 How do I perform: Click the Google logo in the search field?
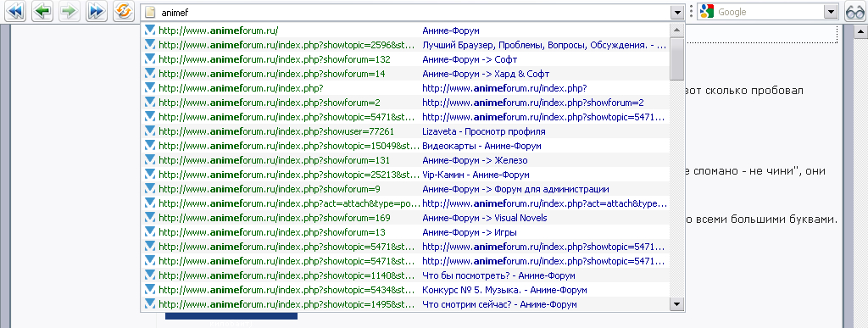[x=706, y=12]
